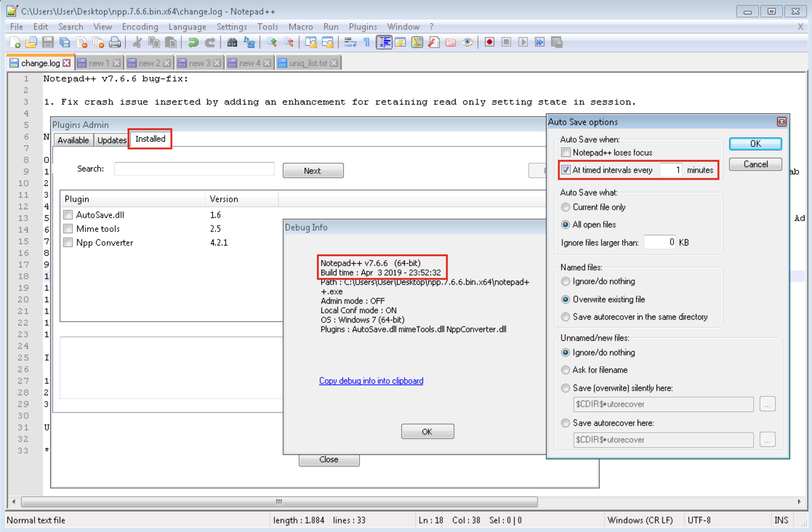Click the Monitoring eye icon in toolbar
Image resolution: width=812 pixels, height=532 pixels.
[467, 42]
